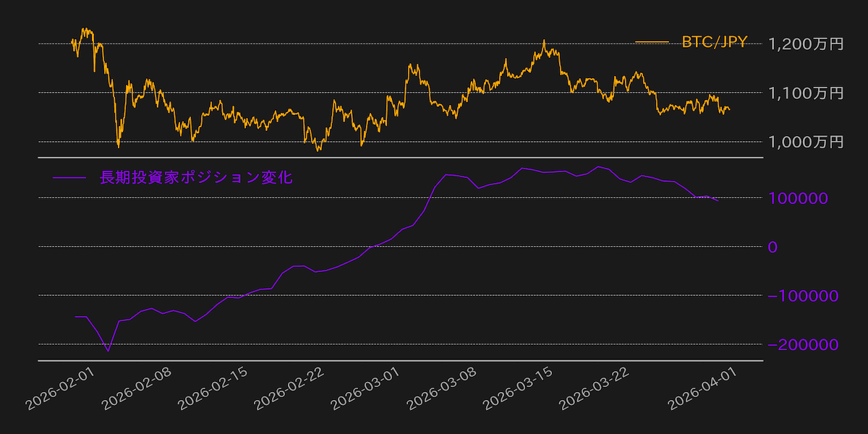Click the purple legend line swatch
Screen dimensions: 868x434
(69, 177)
